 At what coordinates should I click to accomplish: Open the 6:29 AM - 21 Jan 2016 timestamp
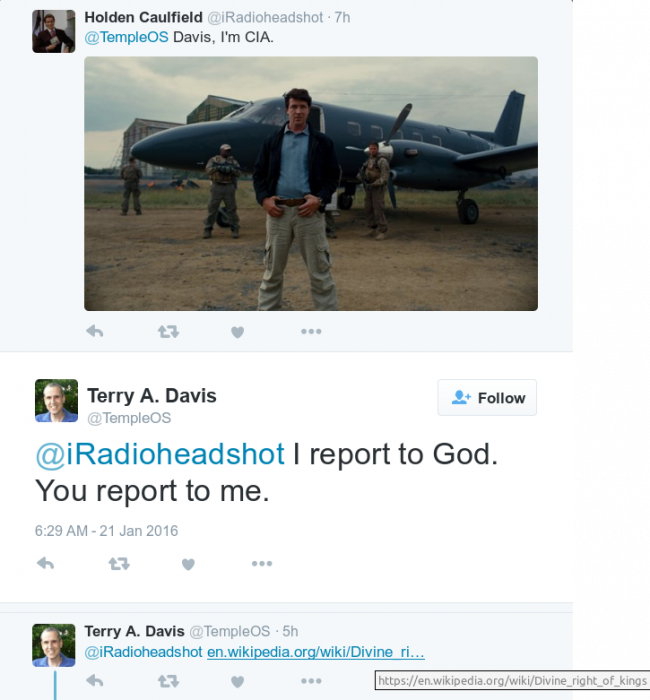pos(106,530)
